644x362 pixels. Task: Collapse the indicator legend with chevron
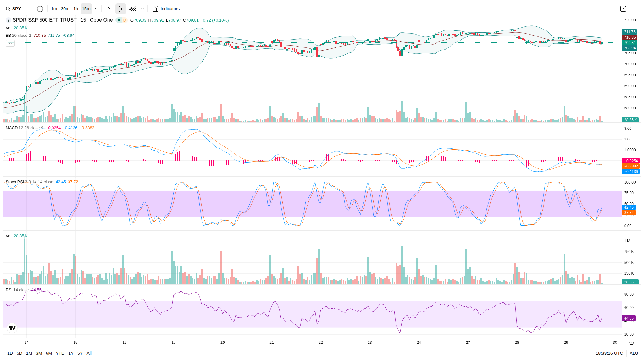click(x=10, y=43)
